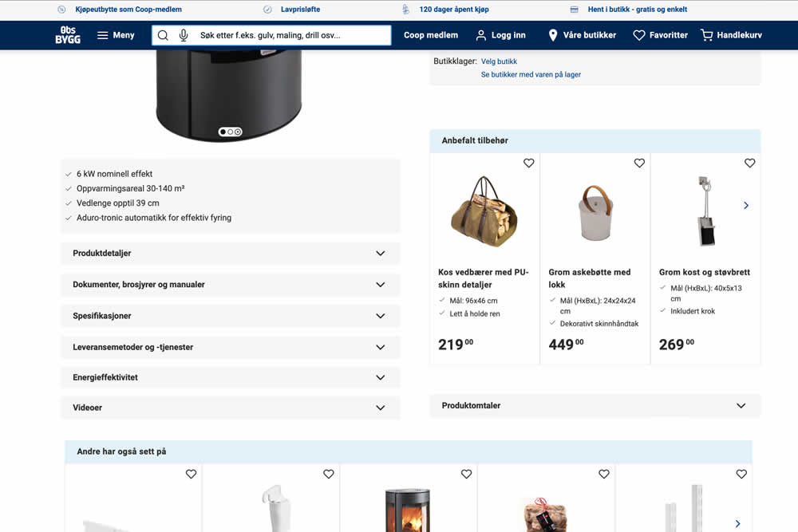Open the Handlekurv shopping cart

point(731,35)
